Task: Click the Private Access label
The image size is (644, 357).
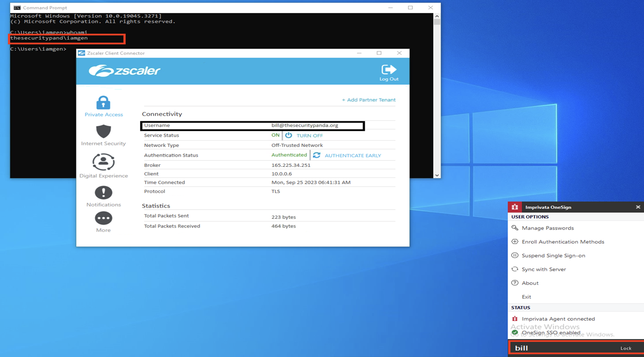Action: pos(104,115)
